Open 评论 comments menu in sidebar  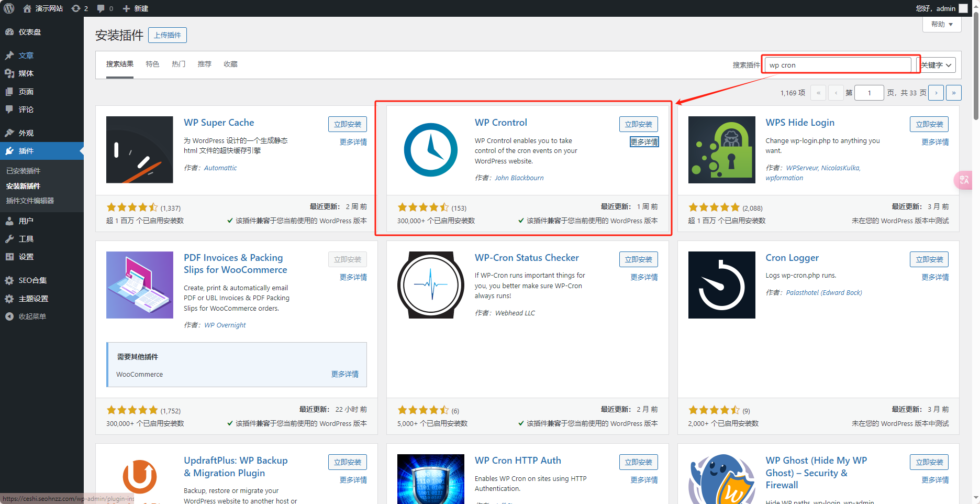[x=42, y=109]
